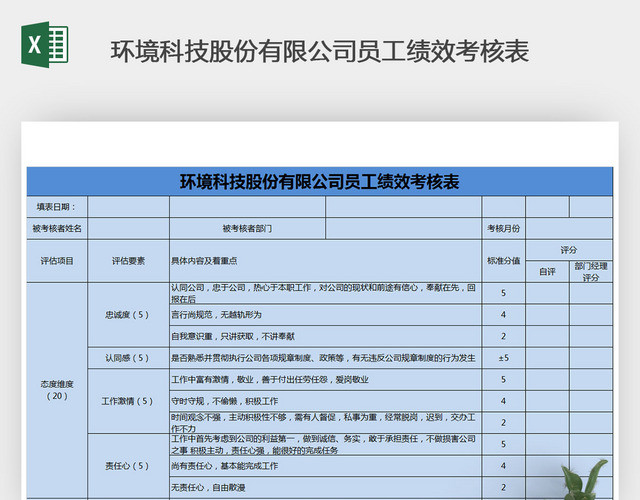
Task: Click the 部门经理评分 cell in the ±5 row
Action: pyautogui.click(x=591, y=358)
